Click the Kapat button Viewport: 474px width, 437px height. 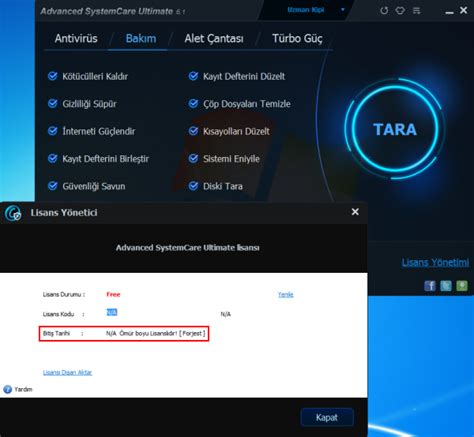point(327,417)
